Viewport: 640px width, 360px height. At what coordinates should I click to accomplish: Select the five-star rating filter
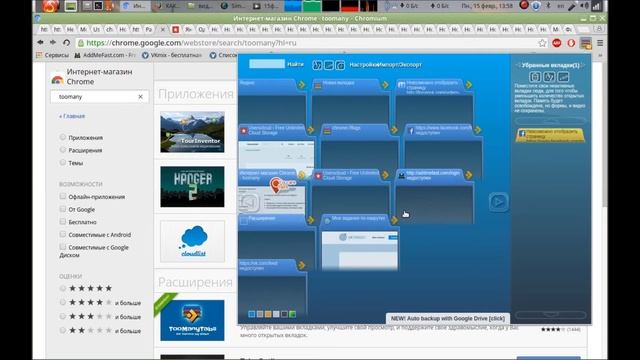[x=62, y=288]
